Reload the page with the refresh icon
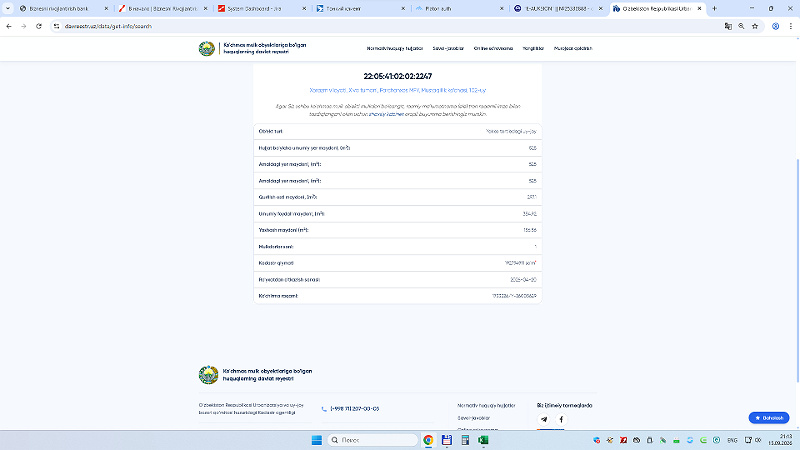 point(39,26)
